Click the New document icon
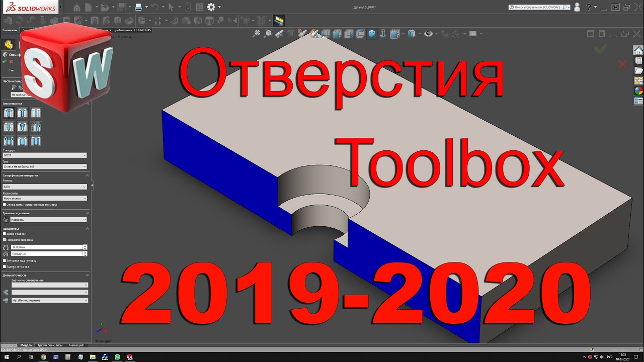The width and height of the screenshot is (644, 362). click(x=89, y=8)
